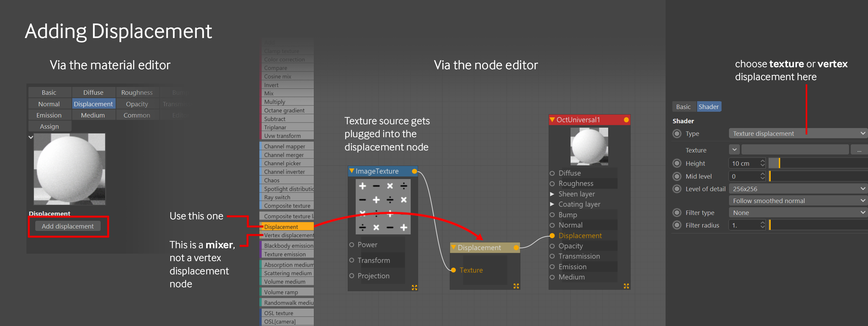This screenshot has height=326, width=868.
Task: Click the texture browse '...' button
Action: pos(859,150)
